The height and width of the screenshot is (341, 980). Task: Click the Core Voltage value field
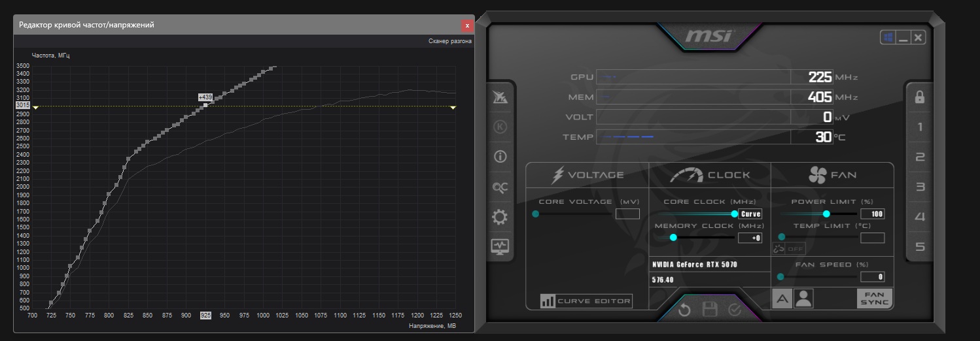[627, 214]
